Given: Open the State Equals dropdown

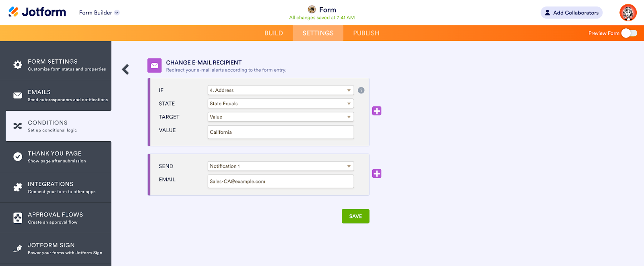Looking at the screenshot, I should (x=281, y=104).
